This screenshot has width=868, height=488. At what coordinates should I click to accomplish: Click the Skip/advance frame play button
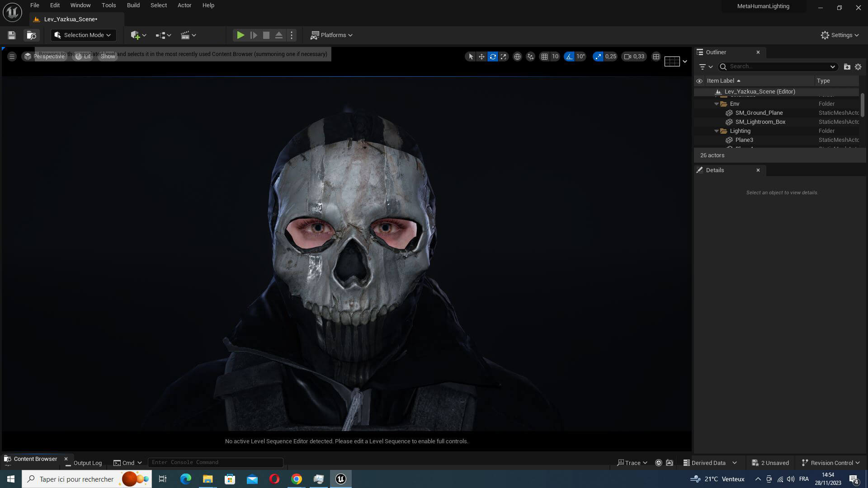[x=254, y=35]
